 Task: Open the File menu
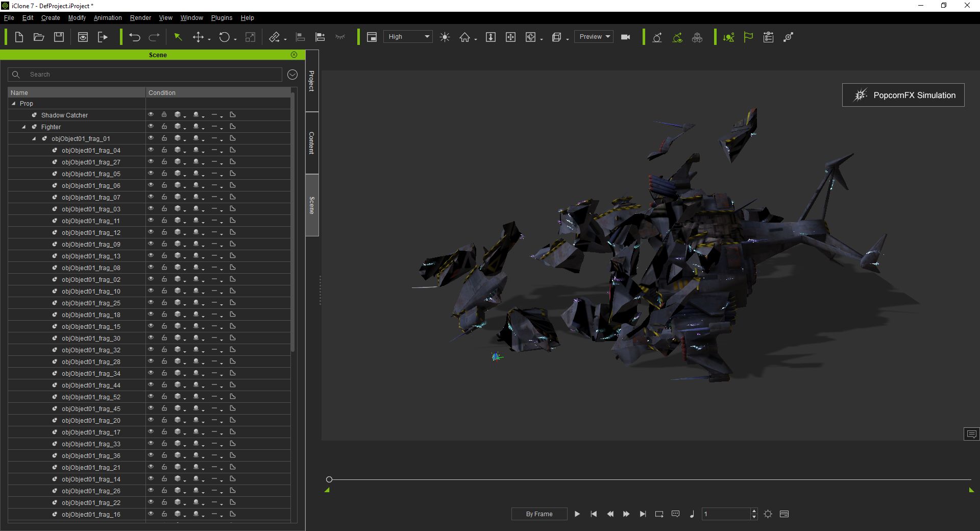pyautogui.click(x=9, y=17)
